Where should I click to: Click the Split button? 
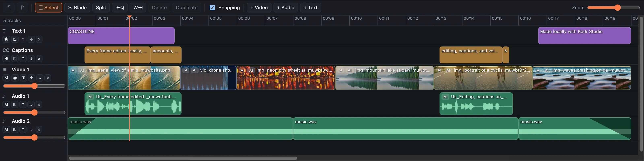[x=101, y=7]
